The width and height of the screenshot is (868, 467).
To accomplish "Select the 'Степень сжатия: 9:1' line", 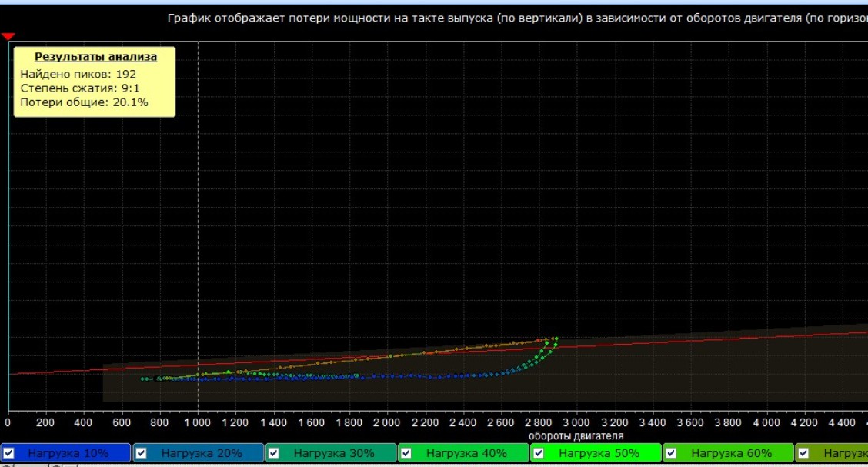I will point(80,88).
